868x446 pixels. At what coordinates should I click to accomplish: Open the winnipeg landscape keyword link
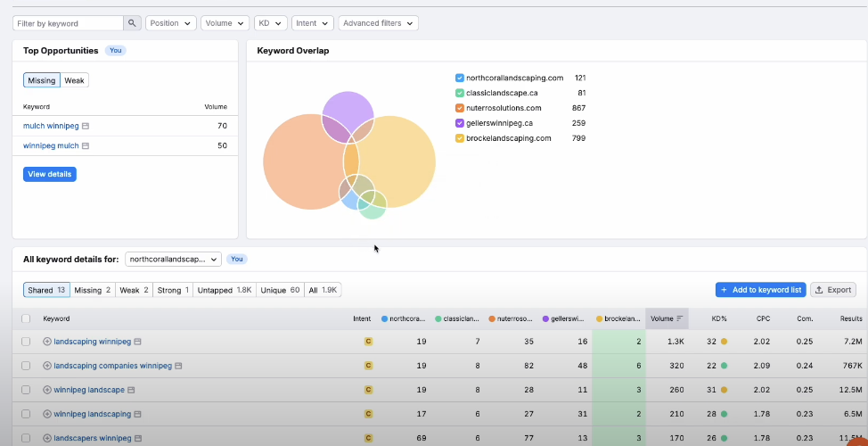[x=89, y=390]
